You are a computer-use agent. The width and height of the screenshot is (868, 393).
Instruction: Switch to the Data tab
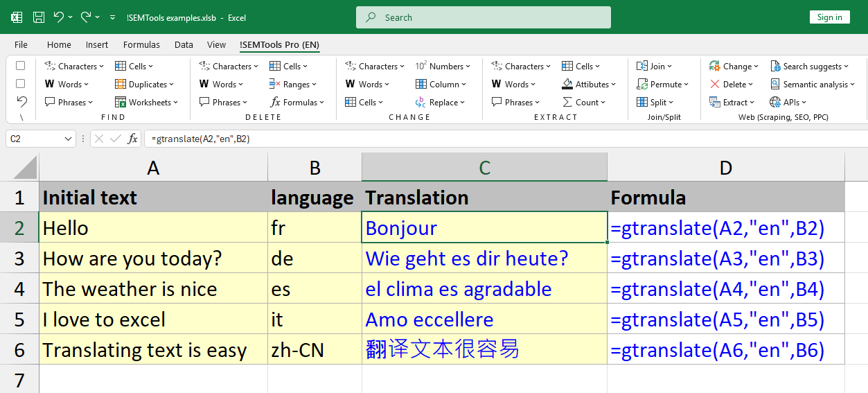click(184, 45)
